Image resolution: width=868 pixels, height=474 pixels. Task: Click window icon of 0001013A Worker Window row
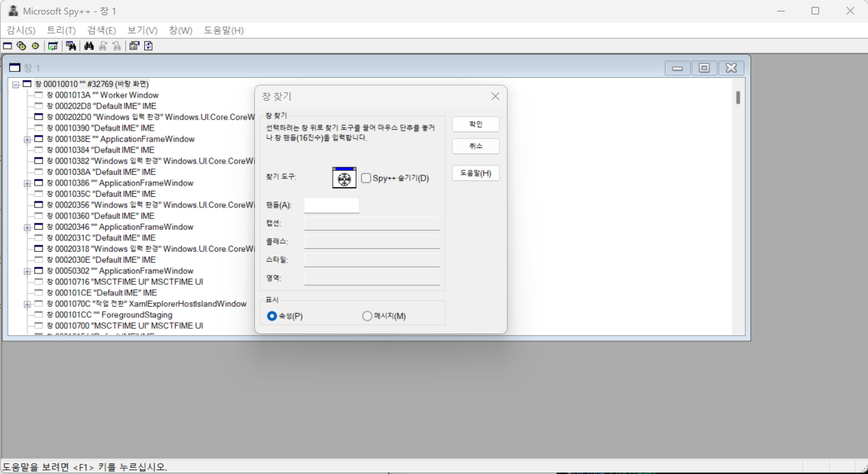39,95
